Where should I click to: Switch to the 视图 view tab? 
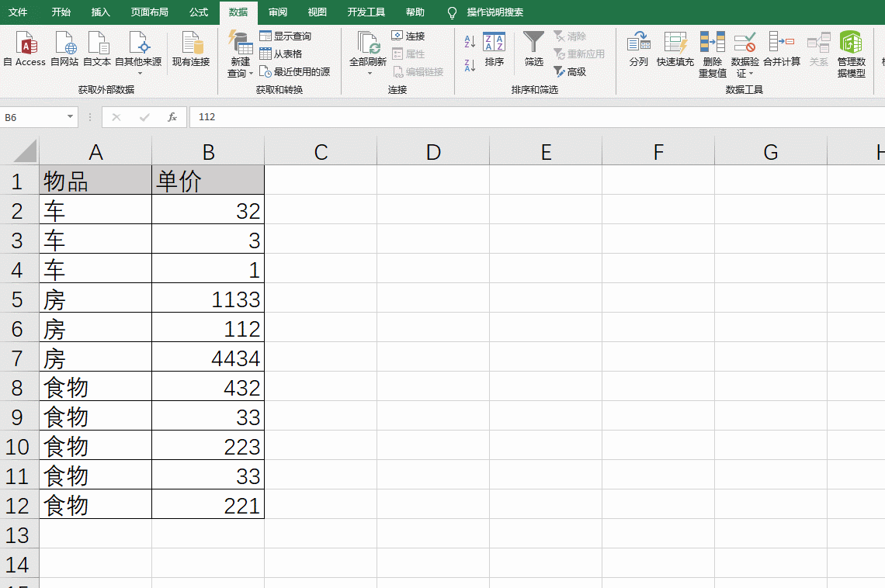(318, 12)
